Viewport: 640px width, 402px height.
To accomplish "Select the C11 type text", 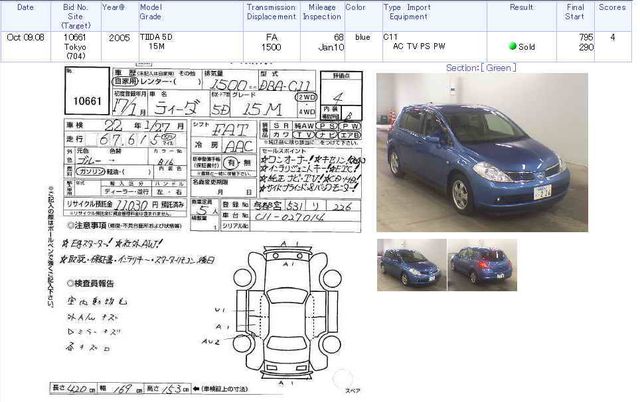I will [x=390, y=37].
